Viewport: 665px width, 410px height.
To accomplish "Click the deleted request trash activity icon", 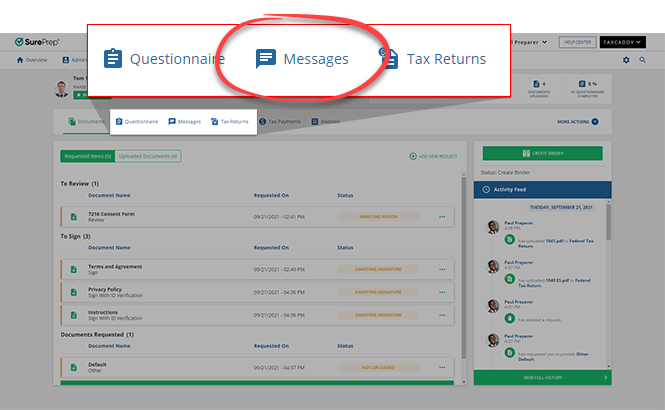I will (509, 318).
